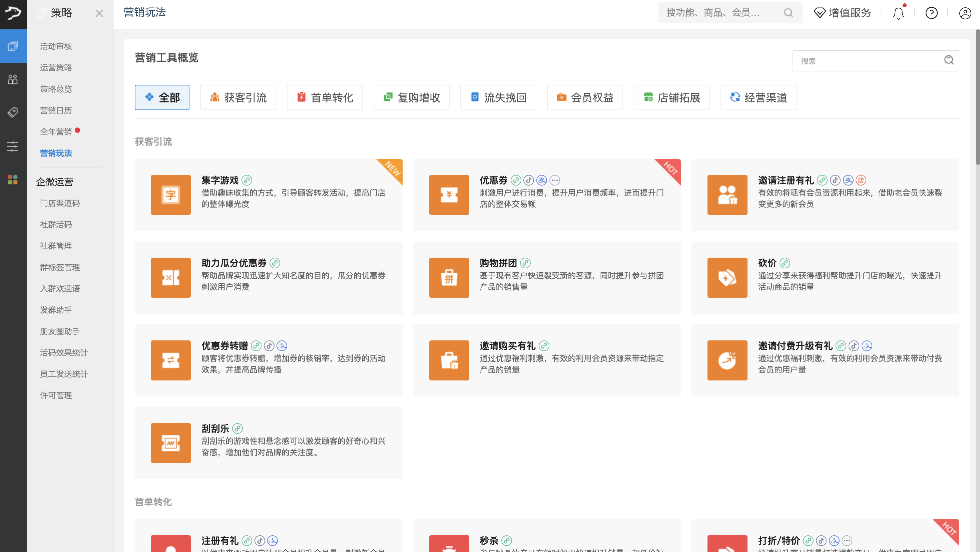Open 活码效果统计 under 企微运营
The image size is (980, 552).
[x=64, y=352]
